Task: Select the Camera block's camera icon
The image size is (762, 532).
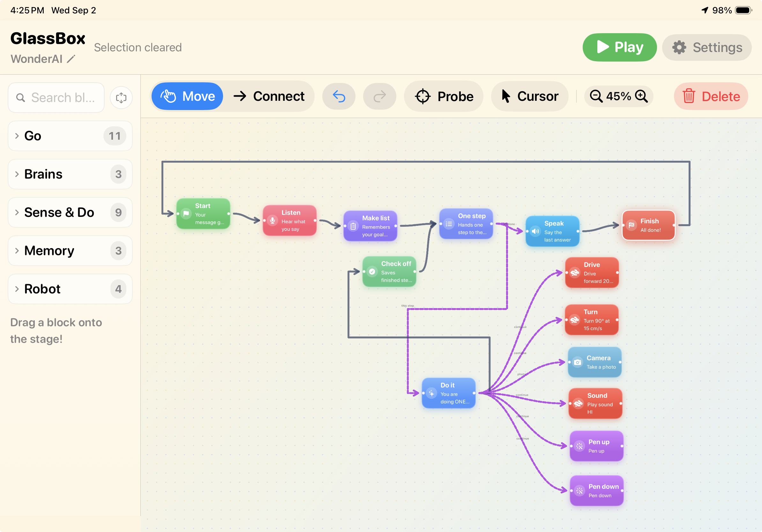Action: [x=578, y=362]
